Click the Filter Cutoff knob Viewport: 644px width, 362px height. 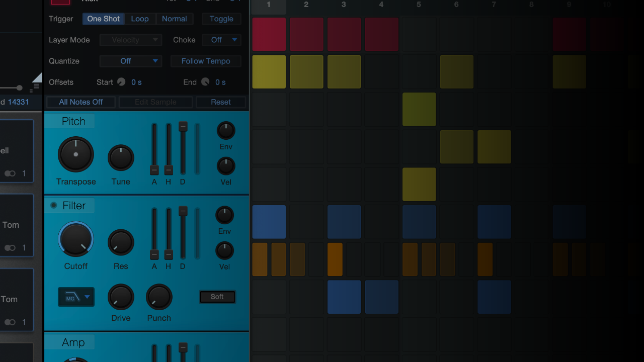point(76,239)
